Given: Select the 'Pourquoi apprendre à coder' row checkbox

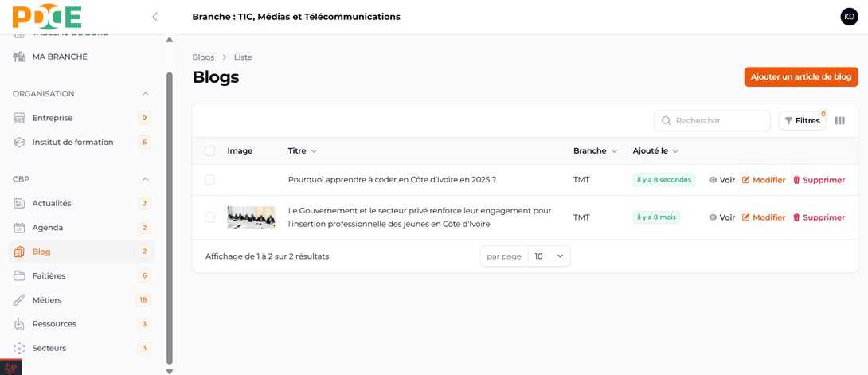Looking at the screenshot, I should click(x=209, y=180).
